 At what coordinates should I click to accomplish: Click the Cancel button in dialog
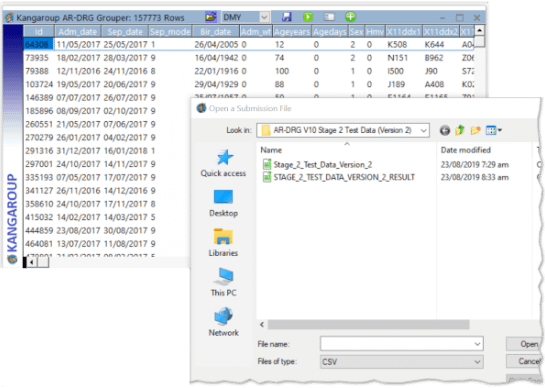[x=525, y=362]
